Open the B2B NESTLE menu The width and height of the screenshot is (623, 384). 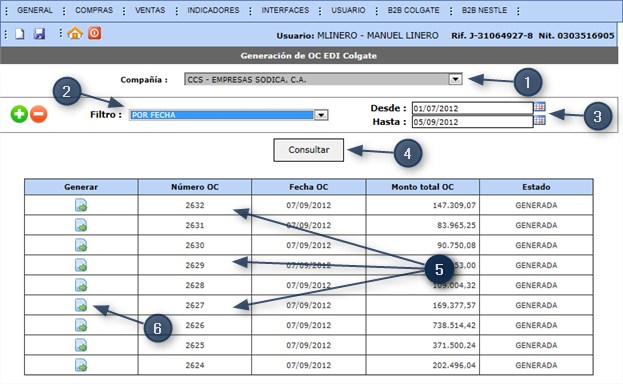point(484,10)
